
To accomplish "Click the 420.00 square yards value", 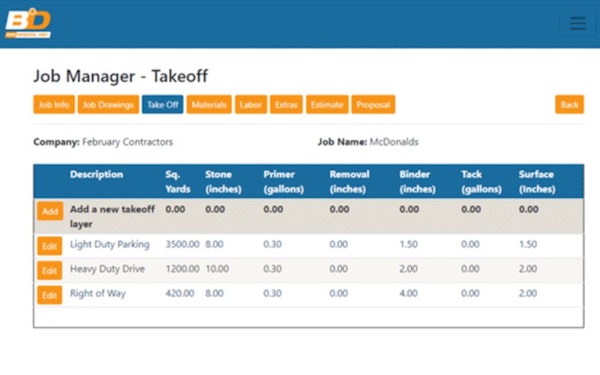I will [179, 293].
